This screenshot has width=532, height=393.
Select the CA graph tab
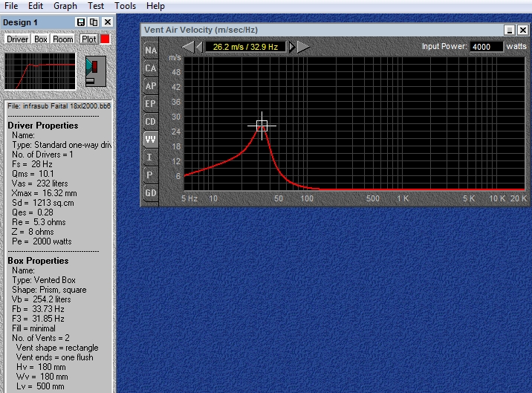151,68
